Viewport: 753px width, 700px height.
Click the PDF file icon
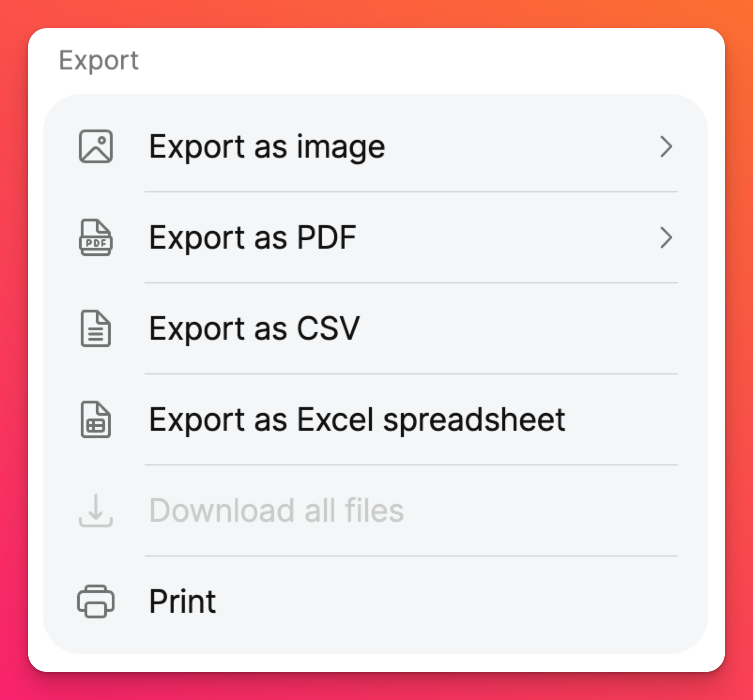click(96, 237)
